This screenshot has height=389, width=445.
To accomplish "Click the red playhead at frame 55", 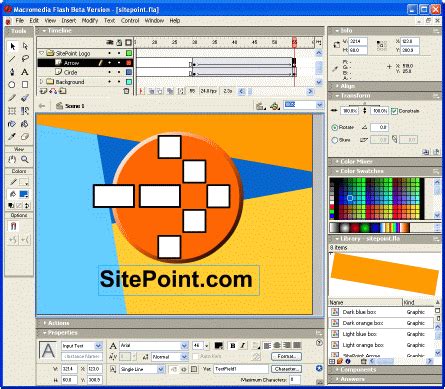I will click(x=294, y=42).
